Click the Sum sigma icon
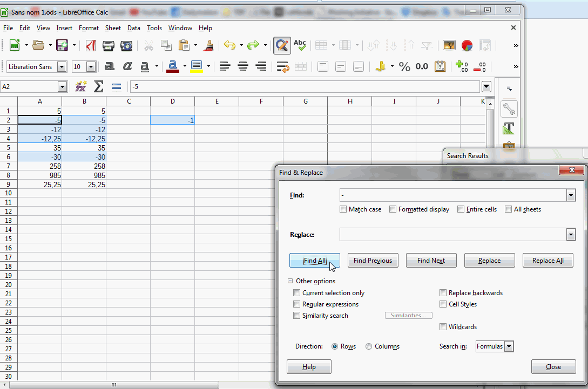 pyautogui.click(x=98, y=86)
